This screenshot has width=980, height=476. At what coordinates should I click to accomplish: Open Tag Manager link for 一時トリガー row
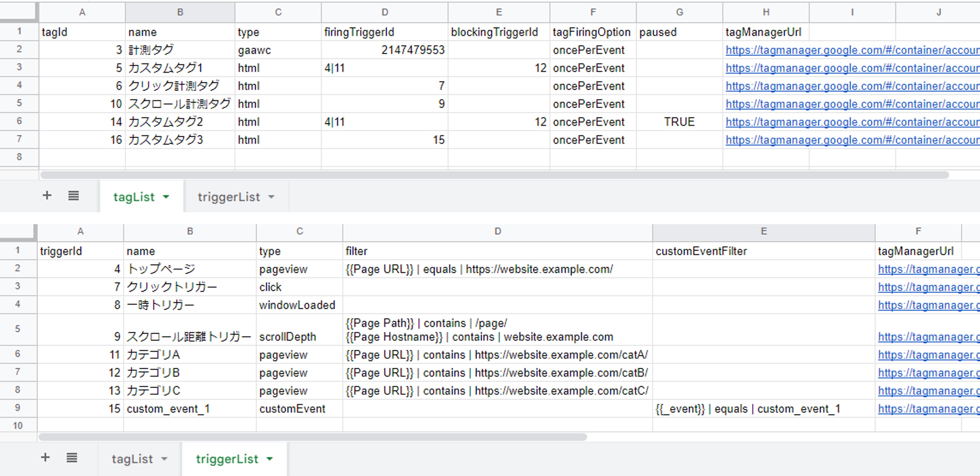pos(929,305)
